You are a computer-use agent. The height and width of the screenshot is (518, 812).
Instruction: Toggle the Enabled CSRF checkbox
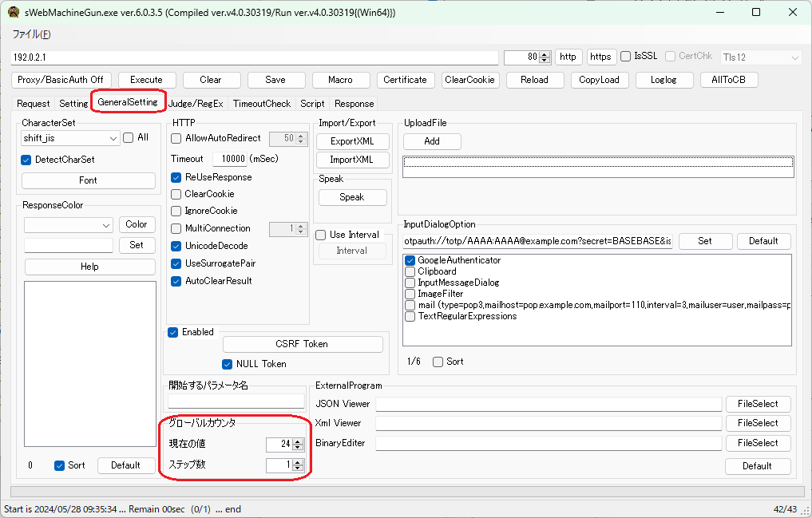point(173,333)
